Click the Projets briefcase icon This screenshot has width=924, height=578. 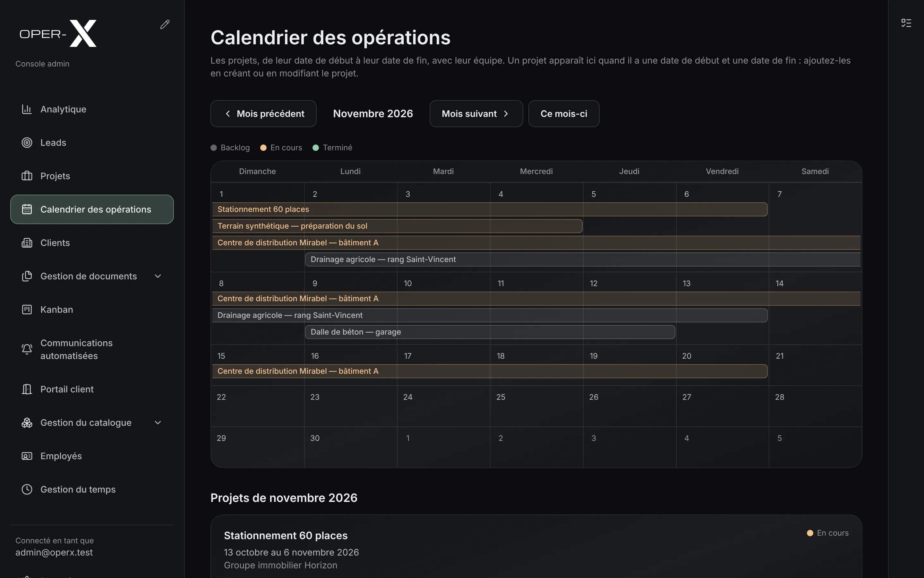pyautogui.click(x=27, y=176)
